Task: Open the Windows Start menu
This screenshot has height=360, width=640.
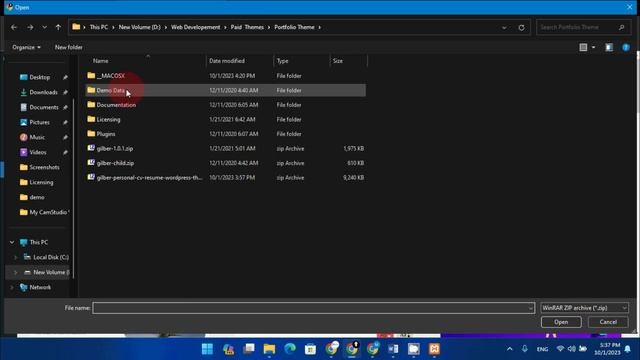Action: [207, 349]
